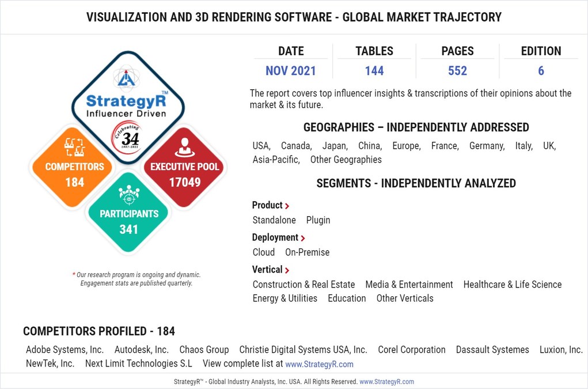Select Autodesk, Inc. competitor

pos(142,350)
